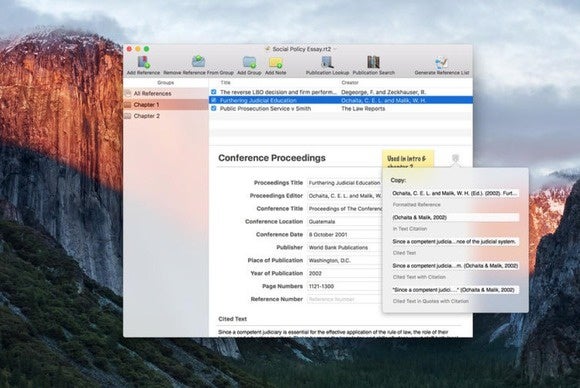
Task: Copy the Cited Text with Citation entry
Action: [x=455, y=266]
